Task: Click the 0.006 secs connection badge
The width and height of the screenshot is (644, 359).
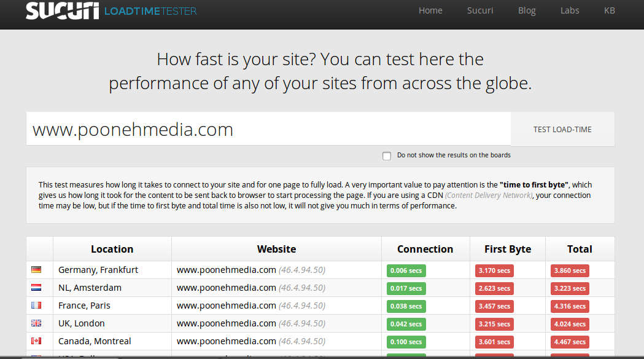Action: [x=406, y=270]
